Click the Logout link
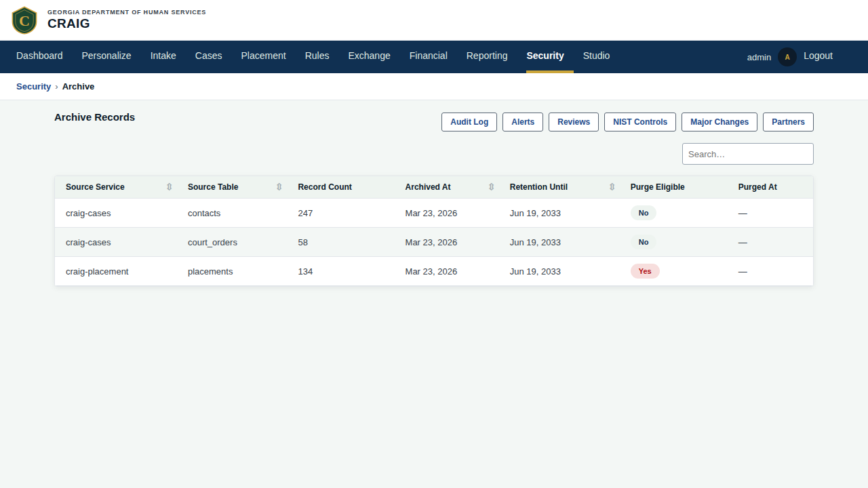The width and height of the screenshot is (868, 488). 818,56
